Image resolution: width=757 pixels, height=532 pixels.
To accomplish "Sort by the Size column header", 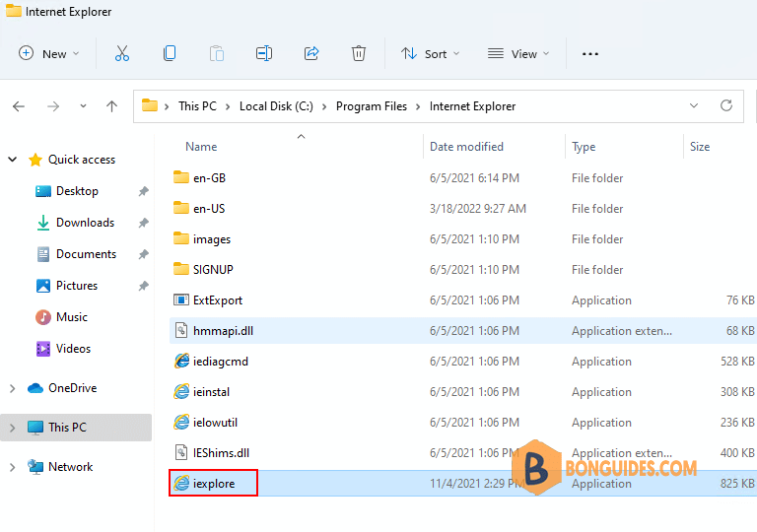I will 700,147.
